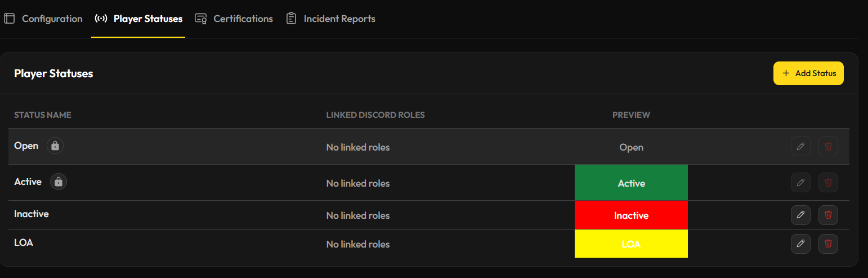868x278 pixels.
Task: Select the Player Statuses tab
Action: (x=138, y=19)
